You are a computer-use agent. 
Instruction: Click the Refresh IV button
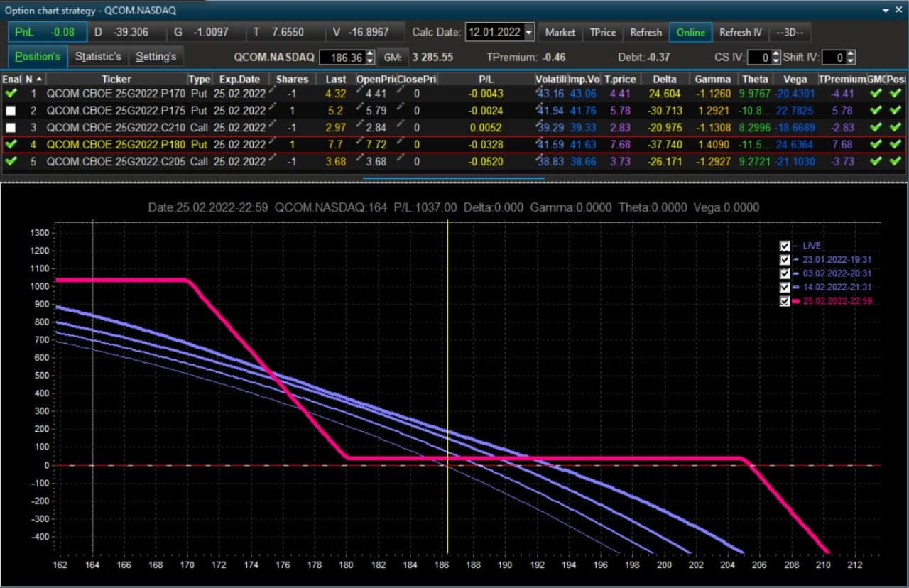[741, 32]
